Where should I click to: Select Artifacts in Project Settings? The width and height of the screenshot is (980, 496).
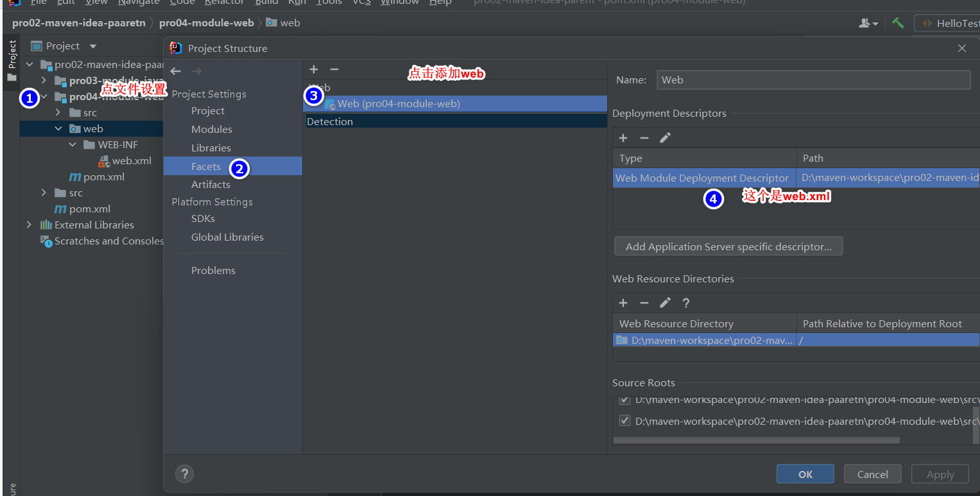click(x=211, y=184)
